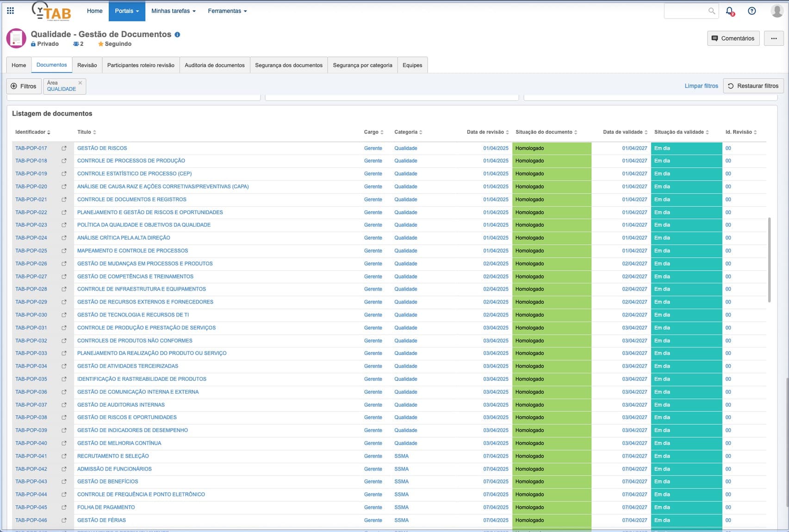Click Limpar filtros link
This screenshot has height=532, width=789.
click(701, 86)
